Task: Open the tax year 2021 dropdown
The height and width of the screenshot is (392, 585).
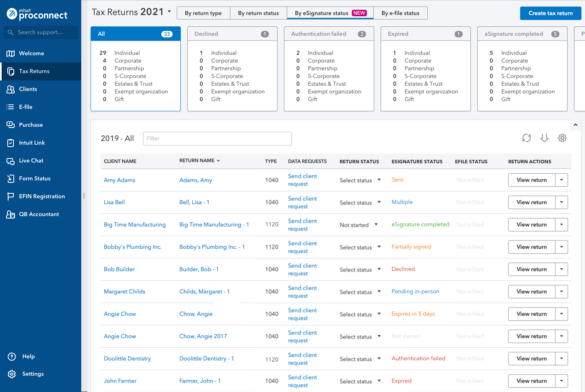Action: pyautogui.click(x=169, y=12)
